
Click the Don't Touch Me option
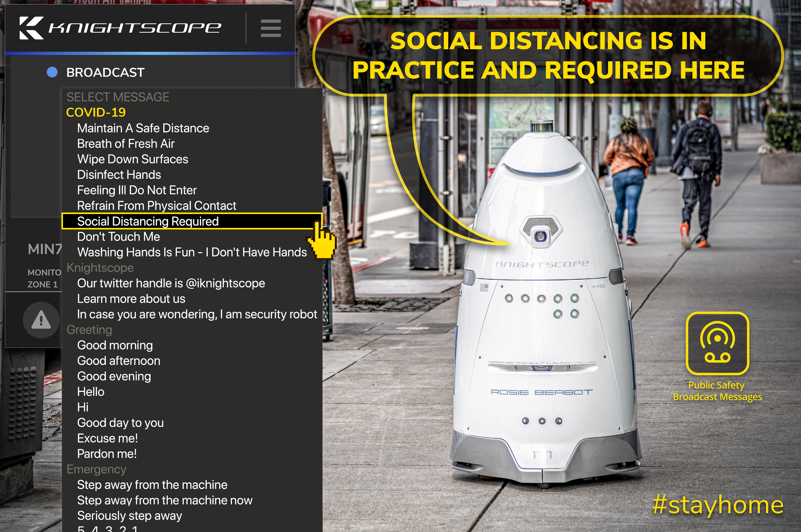pos(119,237)
